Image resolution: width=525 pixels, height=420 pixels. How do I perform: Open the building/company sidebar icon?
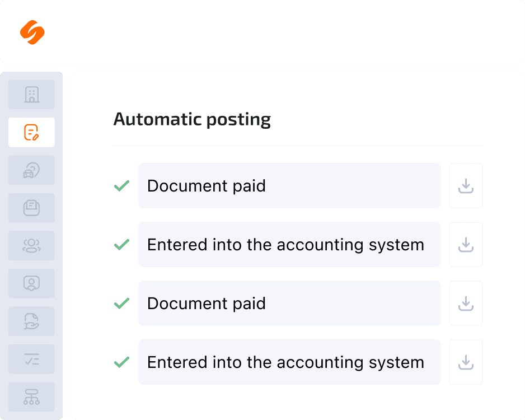coord(31,95)
